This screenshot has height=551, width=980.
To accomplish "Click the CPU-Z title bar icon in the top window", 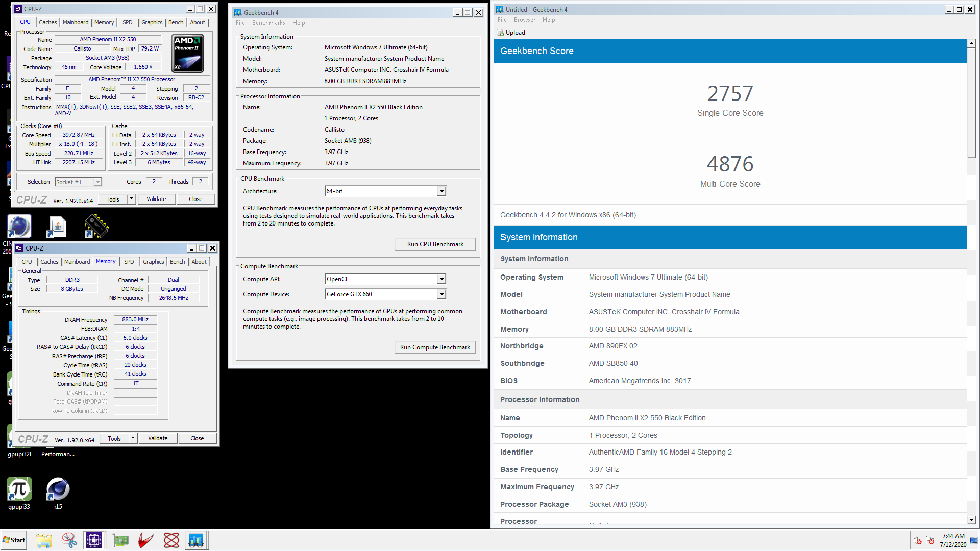I will coord(18,9).
